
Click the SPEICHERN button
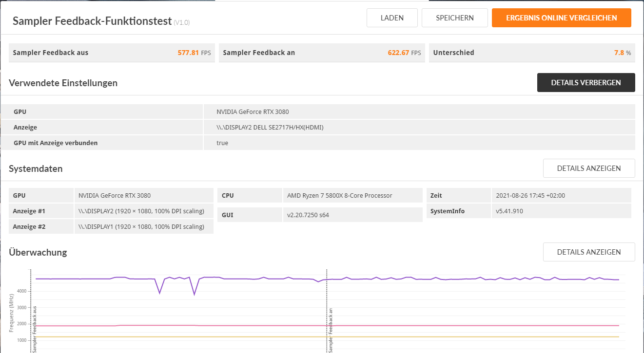tap(455, 18)
